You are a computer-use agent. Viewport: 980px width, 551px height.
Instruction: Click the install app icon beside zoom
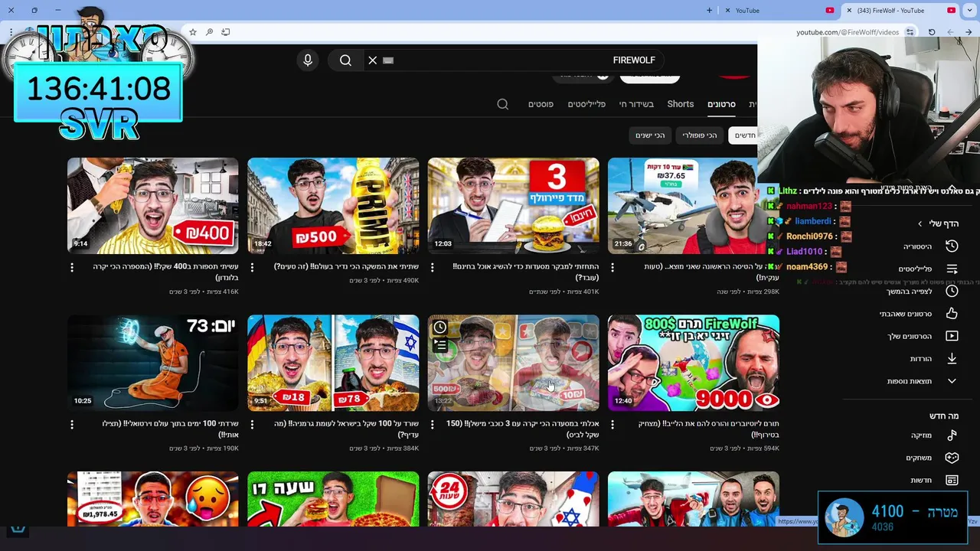[226, 32]
